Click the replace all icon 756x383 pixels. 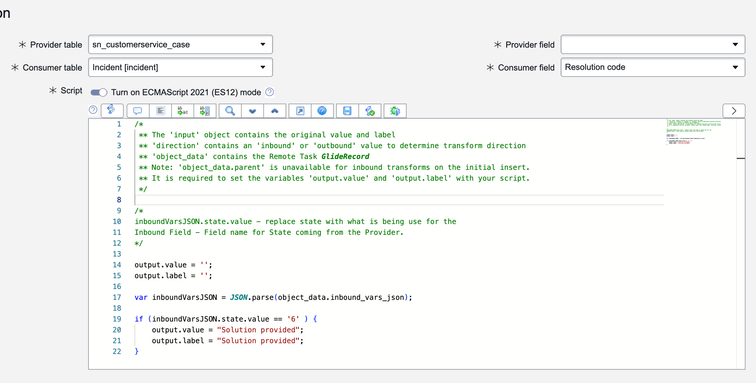tap(205, 111)
